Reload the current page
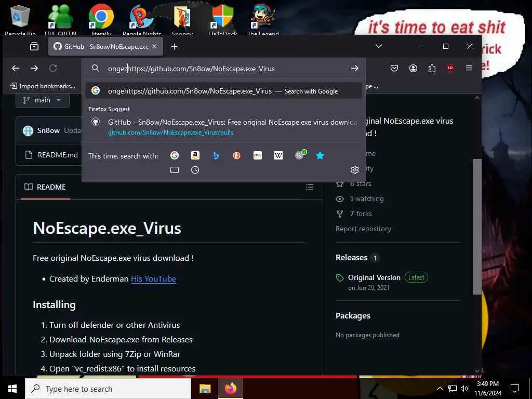The height and width of the screenshot is (399, 532). (x=53, y=68)
